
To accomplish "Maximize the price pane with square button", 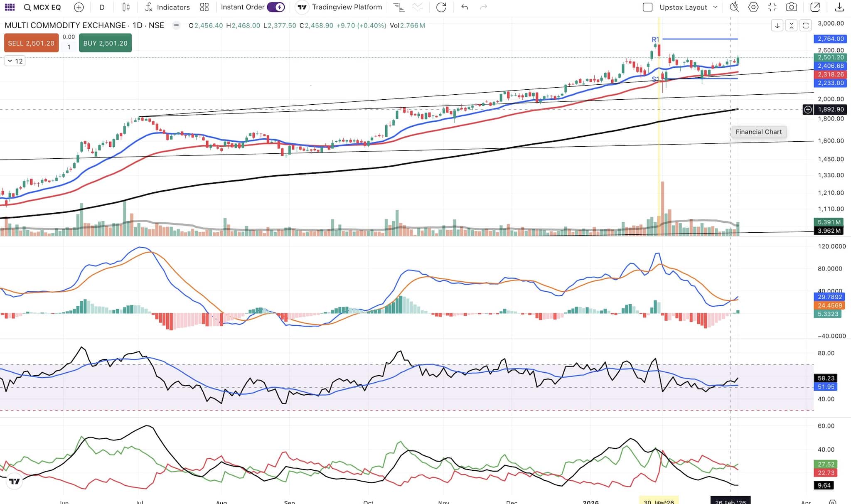I will coord(805,25).
